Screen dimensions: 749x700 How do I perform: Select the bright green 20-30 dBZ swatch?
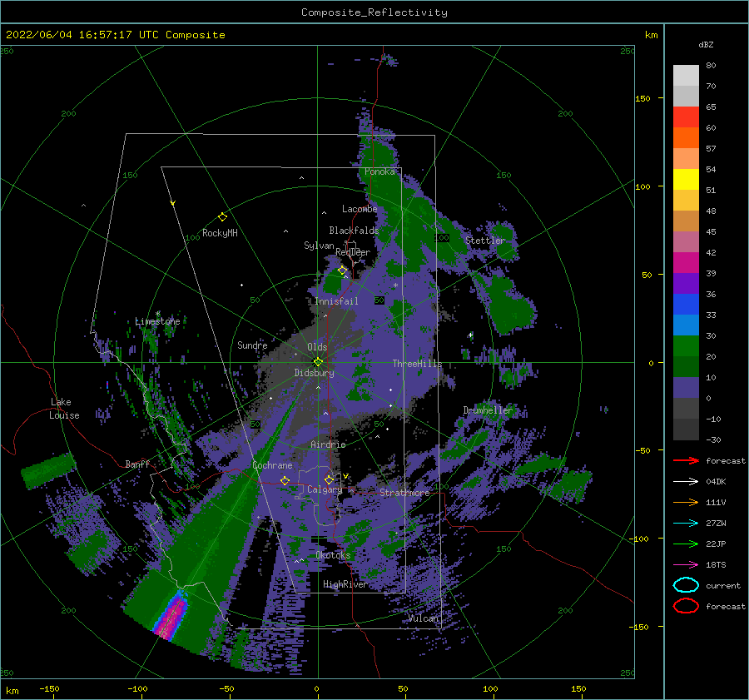click(686, 346)
